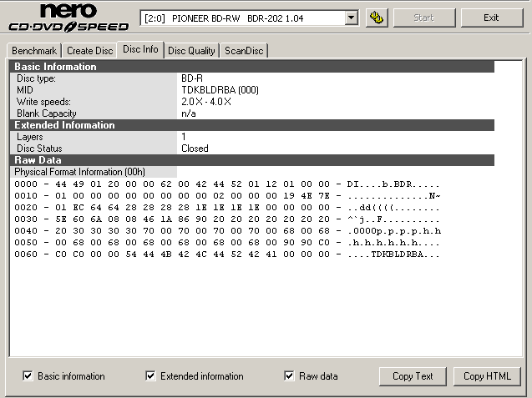Click the MID label
The image size is (532, 398).
25,90
